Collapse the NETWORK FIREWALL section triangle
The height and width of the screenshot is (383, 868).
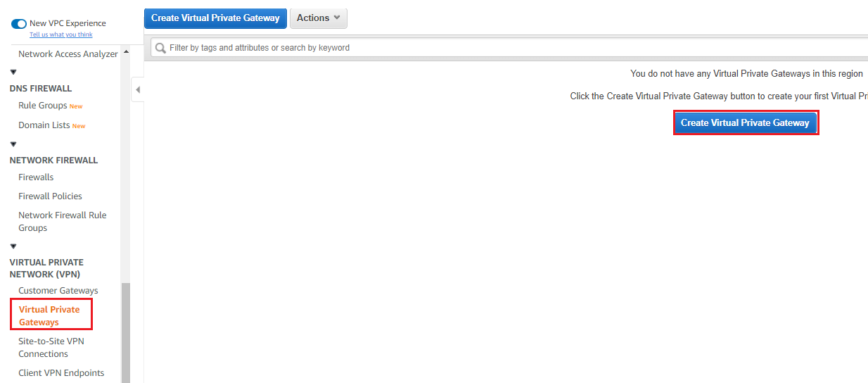(x=13, y=144)
